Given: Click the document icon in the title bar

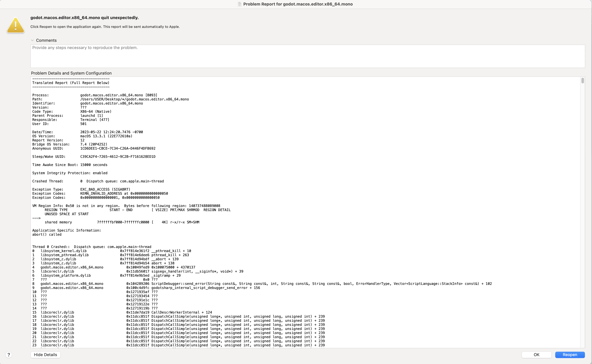Looking at the screenshot, I should coord(239,4).
